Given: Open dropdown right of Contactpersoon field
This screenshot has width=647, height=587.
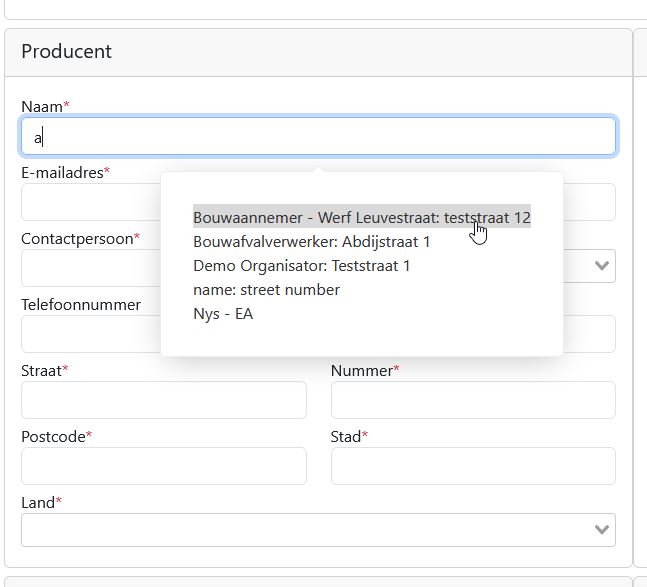Looking at the screenshot, I should pos(601,266).
